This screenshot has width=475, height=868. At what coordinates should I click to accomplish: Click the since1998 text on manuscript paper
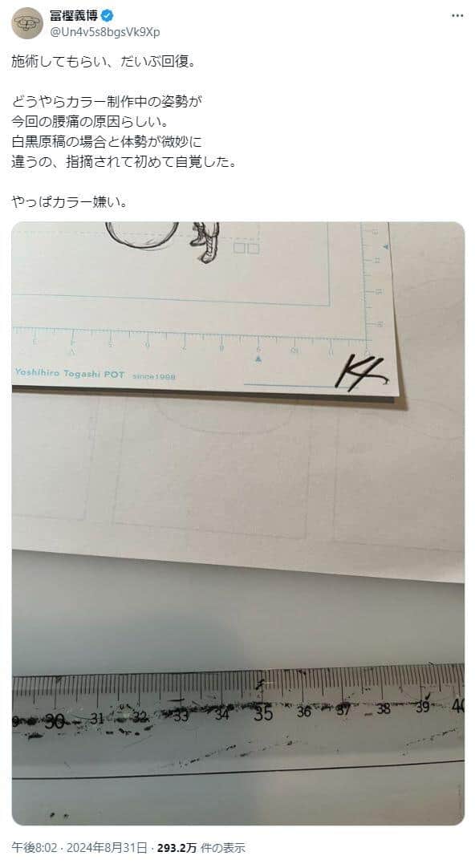click(154, 376)
